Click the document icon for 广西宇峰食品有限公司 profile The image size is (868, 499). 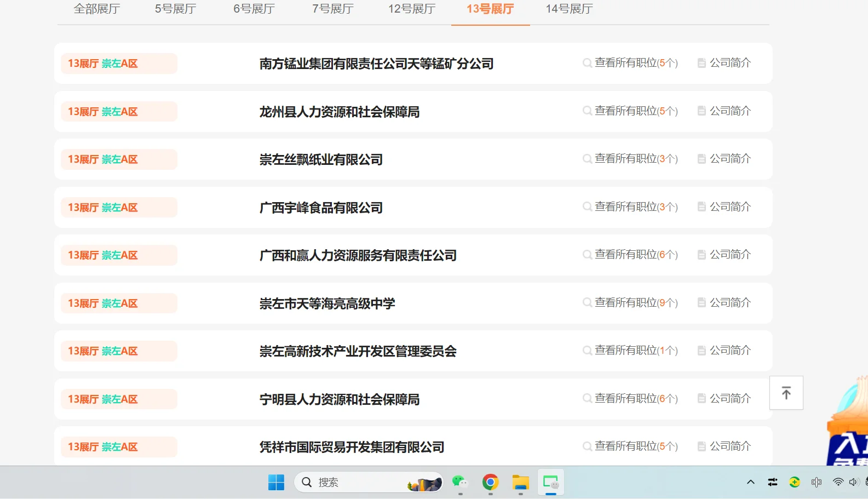point(702,207)
